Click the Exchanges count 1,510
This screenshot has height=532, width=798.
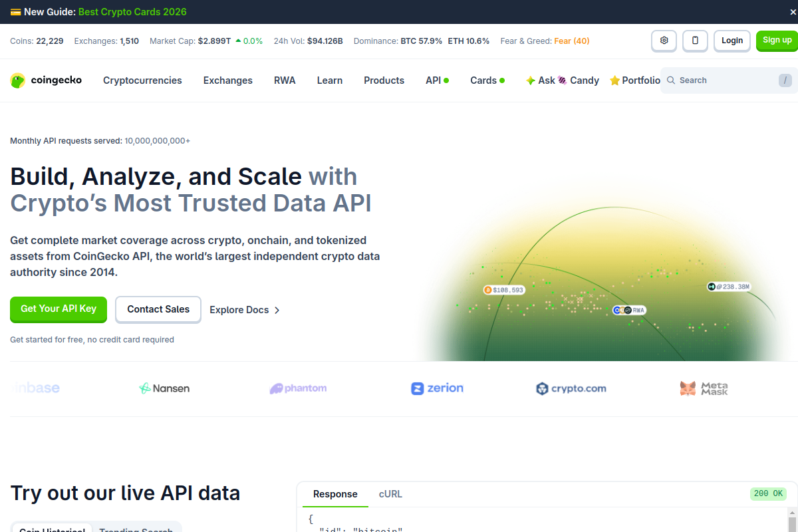coord(130,41)
